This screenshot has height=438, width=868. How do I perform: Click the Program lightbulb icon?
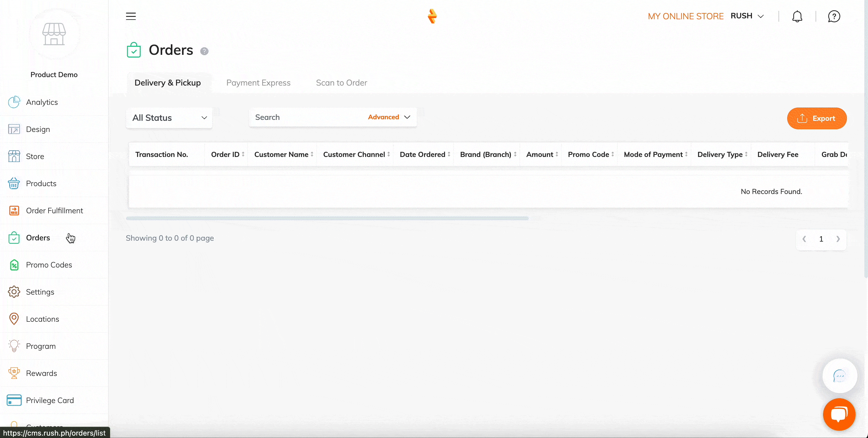[14, 346]
